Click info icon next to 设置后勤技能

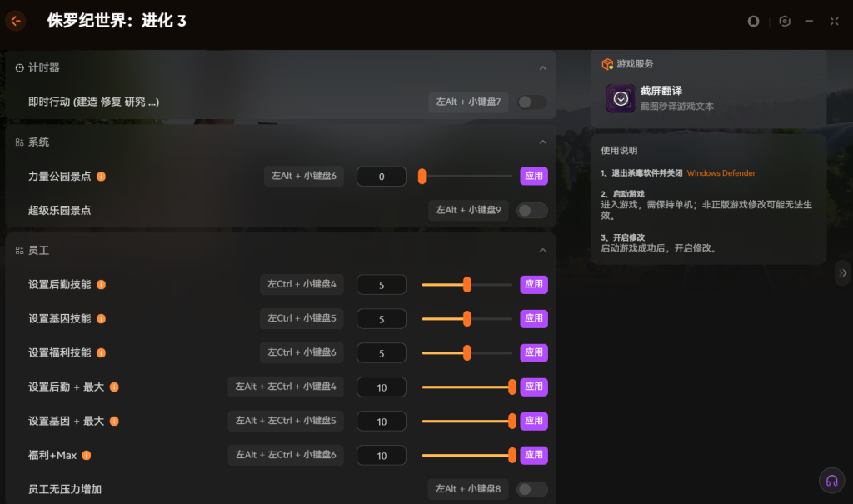pos(102,285)
